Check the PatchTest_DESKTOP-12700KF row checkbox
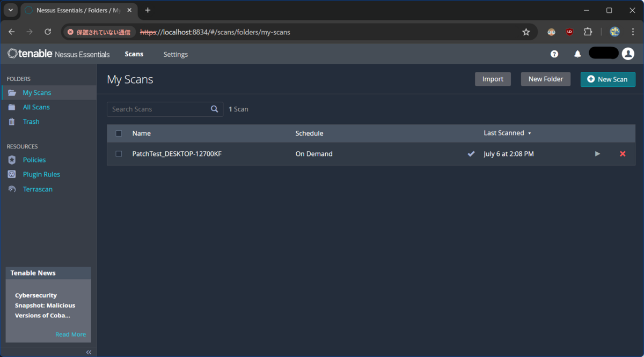This screenshot has height=357, width=644. point(119,154)
